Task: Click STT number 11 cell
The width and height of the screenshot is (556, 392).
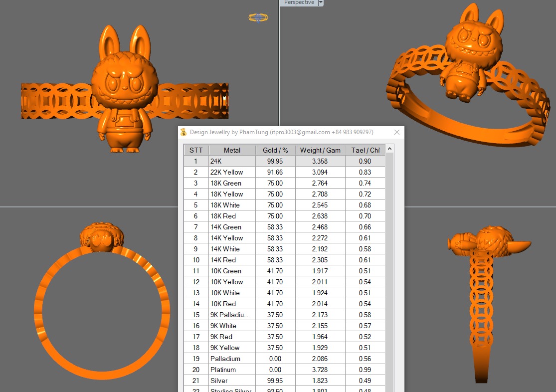Action: 196,271
